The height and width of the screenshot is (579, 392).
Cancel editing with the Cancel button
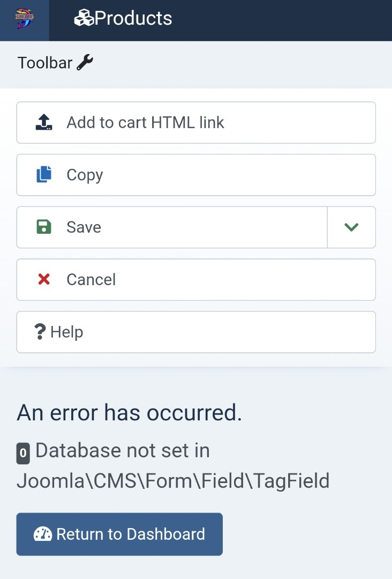pos(196,279)
